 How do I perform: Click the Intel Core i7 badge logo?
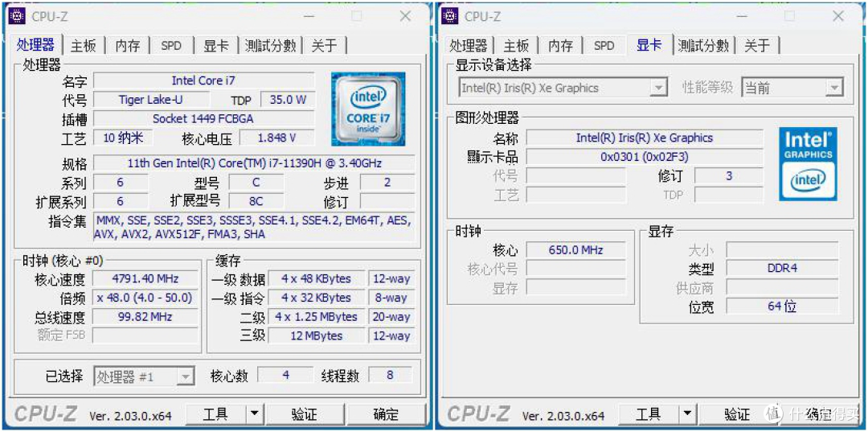tap(368, 109)
